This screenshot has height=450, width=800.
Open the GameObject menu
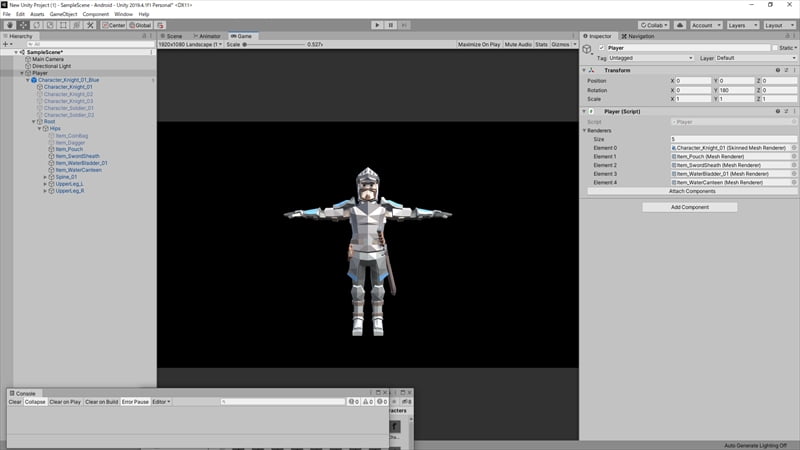63,14
